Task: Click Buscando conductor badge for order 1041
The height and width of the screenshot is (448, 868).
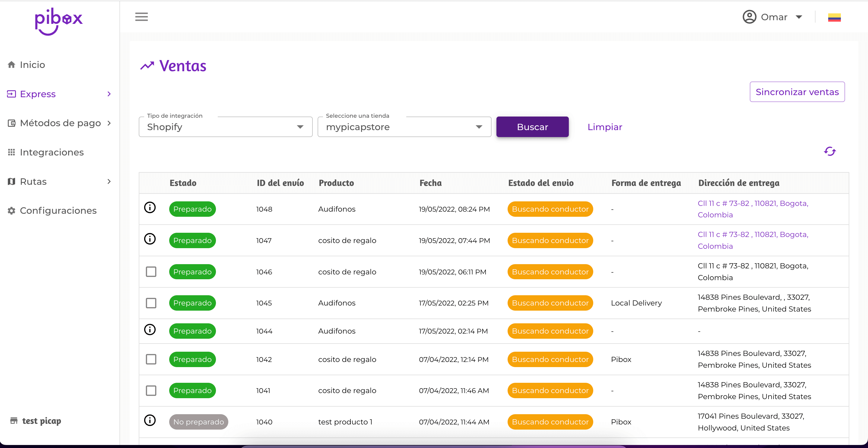Action: point(550,390)
